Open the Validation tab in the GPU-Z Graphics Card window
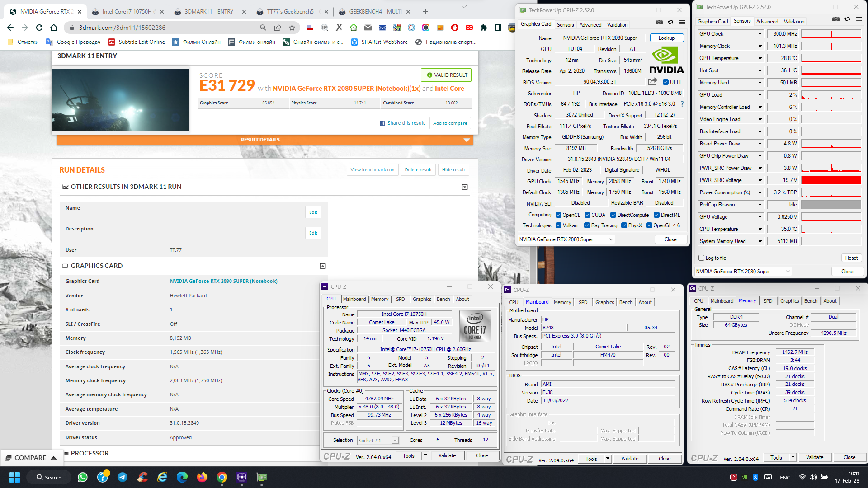868x488 pixels. [x=617, y=25]
